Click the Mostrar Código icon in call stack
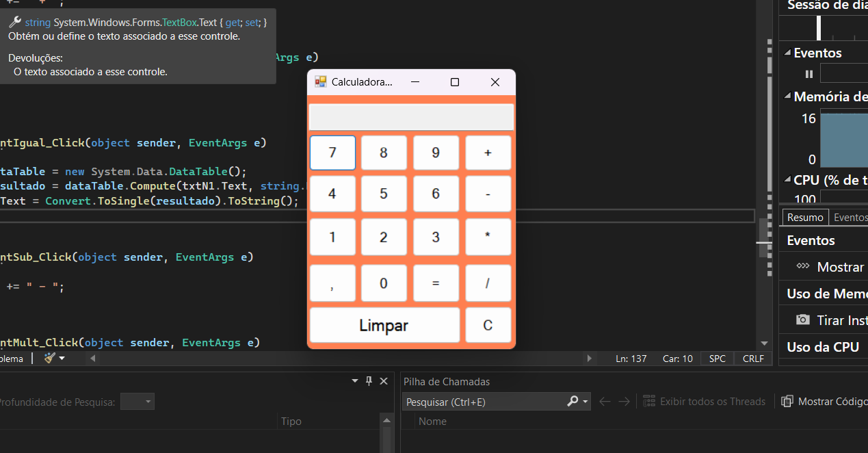Image resolution: width=868 pixels, height=453 pixels. pos(787,402)
